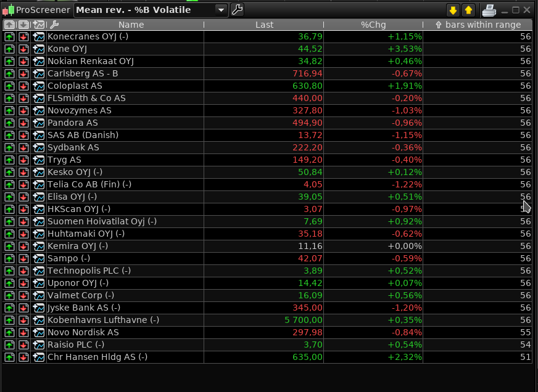Open chart for Uponor OYJ

39,284
